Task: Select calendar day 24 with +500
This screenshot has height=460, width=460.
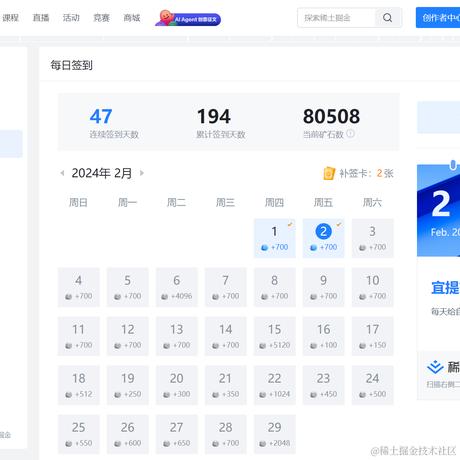Action: (372, 385)
